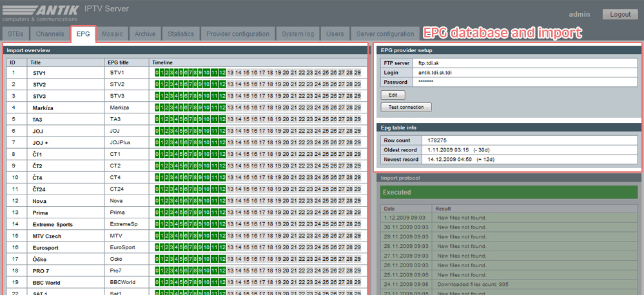Screen dimensions: 644x295
Task: Go to the Archive tab
Action: [145, 34]
